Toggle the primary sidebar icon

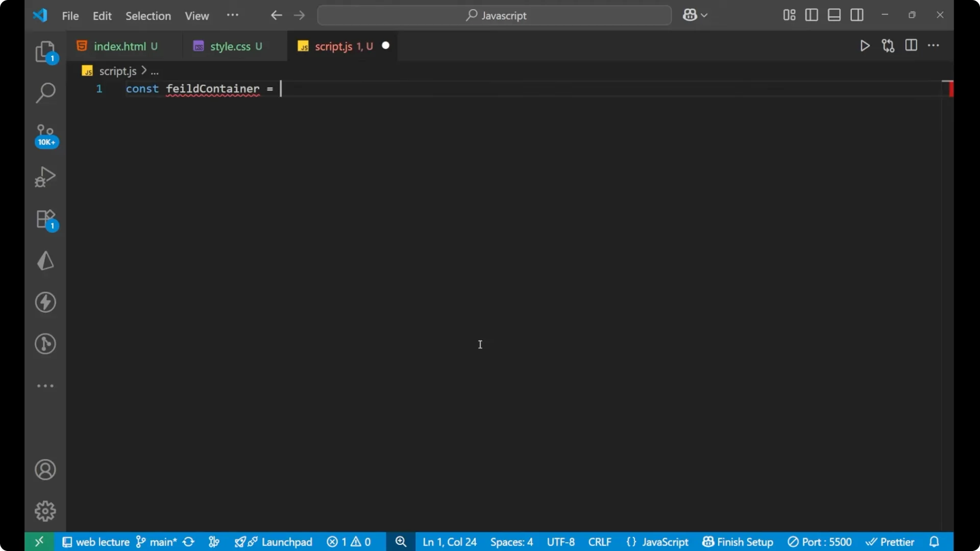[812, 15]
